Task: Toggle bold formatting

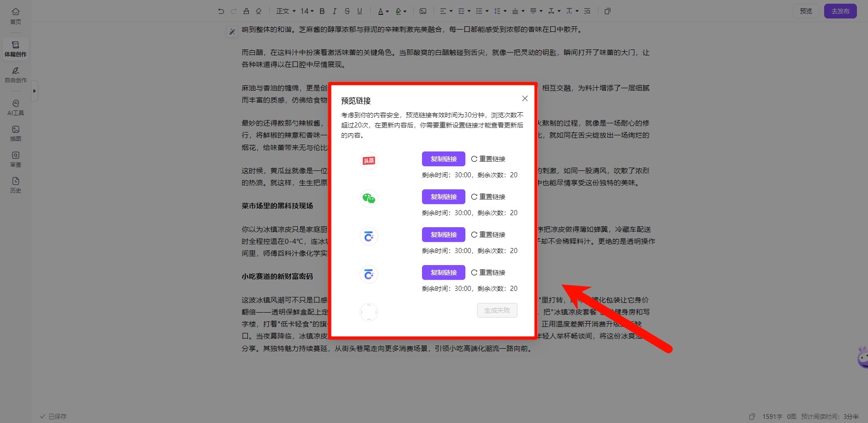Action: [x=322, y=11]
